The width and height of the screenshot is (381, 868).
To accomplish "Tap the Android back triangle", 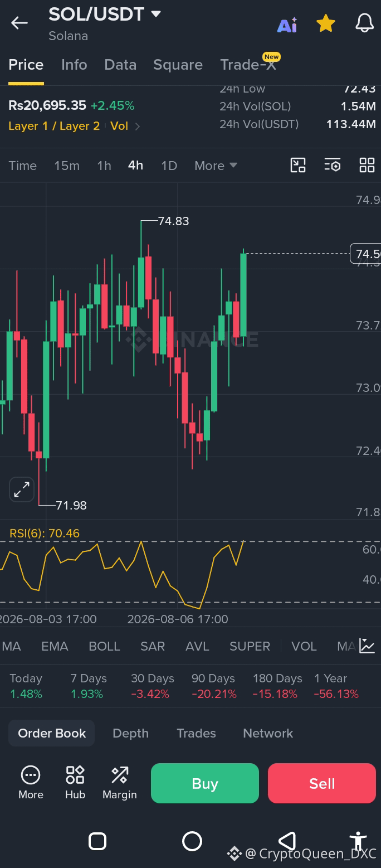I will tap(287, 841).
